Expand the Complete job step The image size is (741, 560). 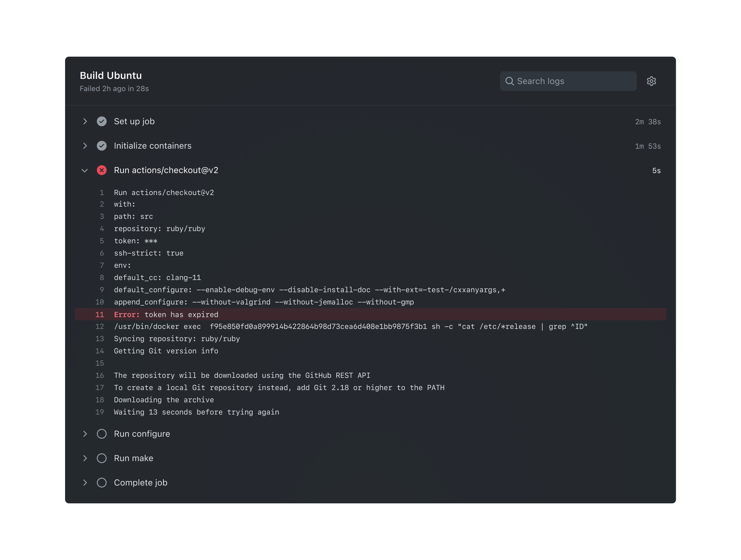click(x=85, y=483)
